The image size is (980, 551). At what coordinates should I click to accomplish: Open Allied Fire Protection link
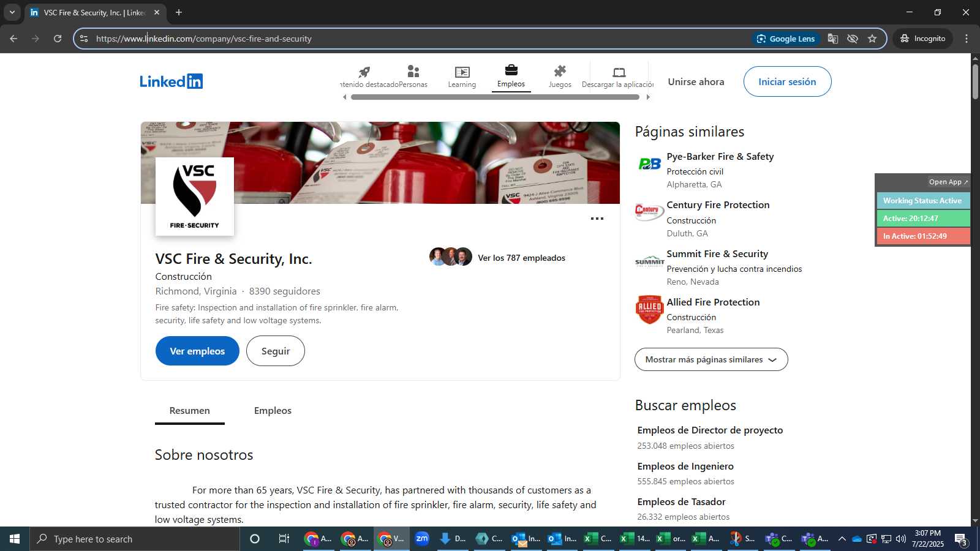[x=713, y=302]
